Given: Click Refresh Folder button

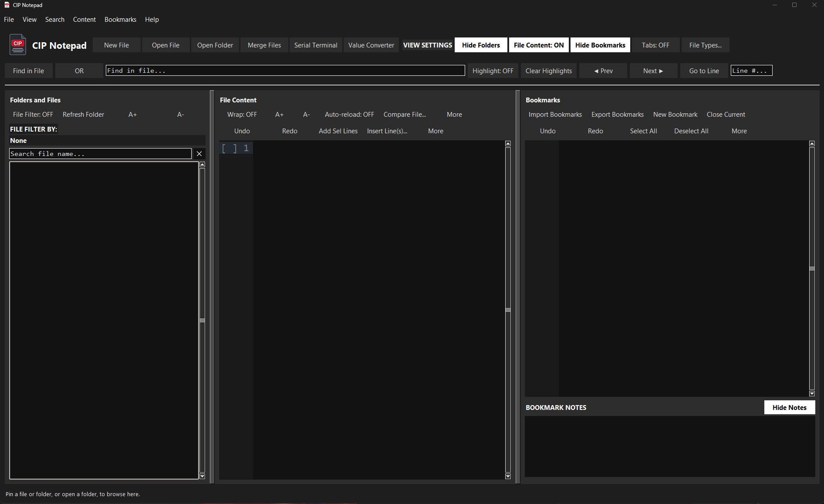Looking at the screenshot, I should (x=84, y=115).
